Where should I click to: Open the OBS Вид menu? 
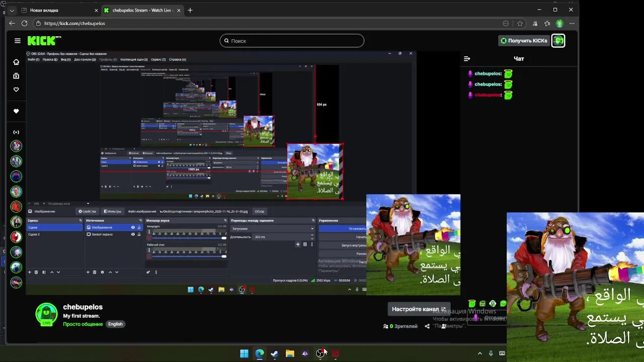[66, 59]
